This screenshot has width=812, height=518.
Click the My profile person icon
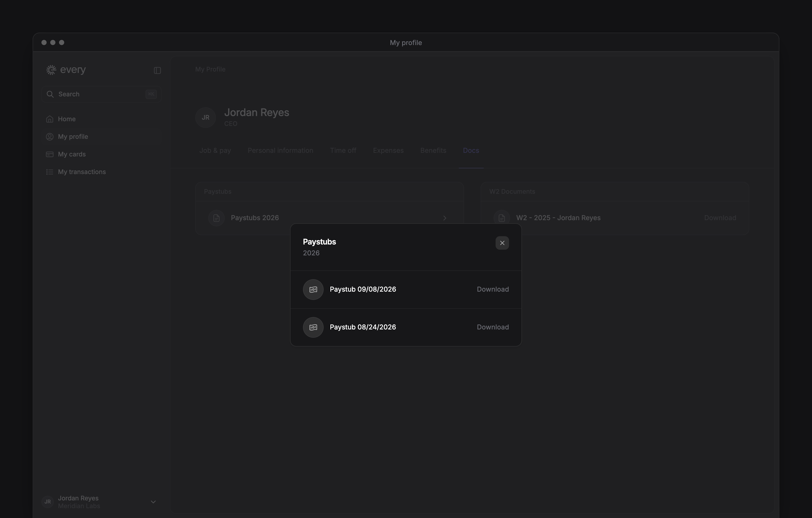(x=49, y=136)
